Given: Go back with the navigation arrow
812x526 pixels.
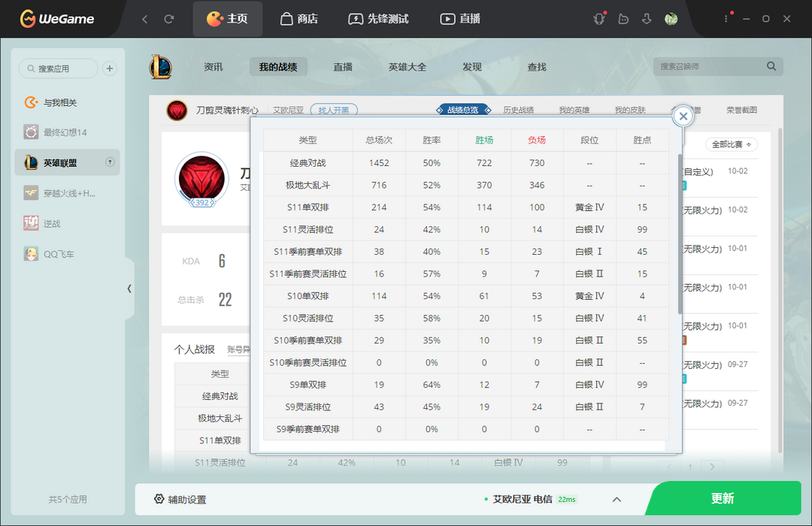Looking at the screenshot, I should (145, 19).
